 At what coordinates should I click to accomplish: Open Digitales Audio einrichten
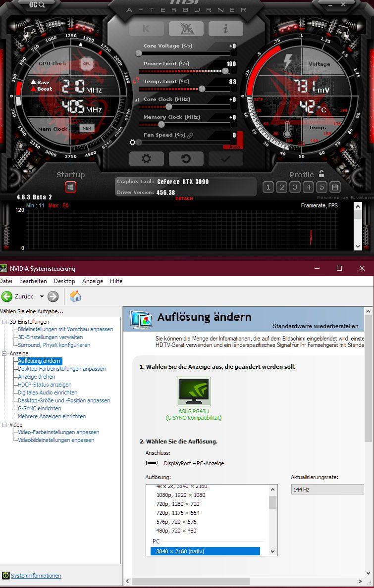point(48,392)
